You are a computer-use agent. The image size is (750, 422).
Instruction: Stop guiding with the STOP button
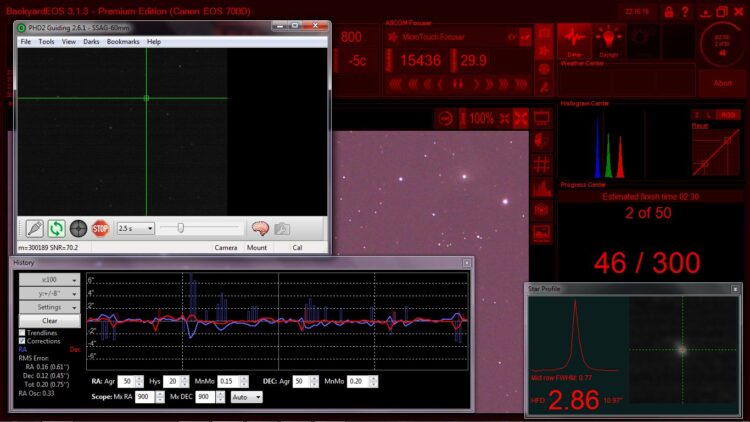100,229
